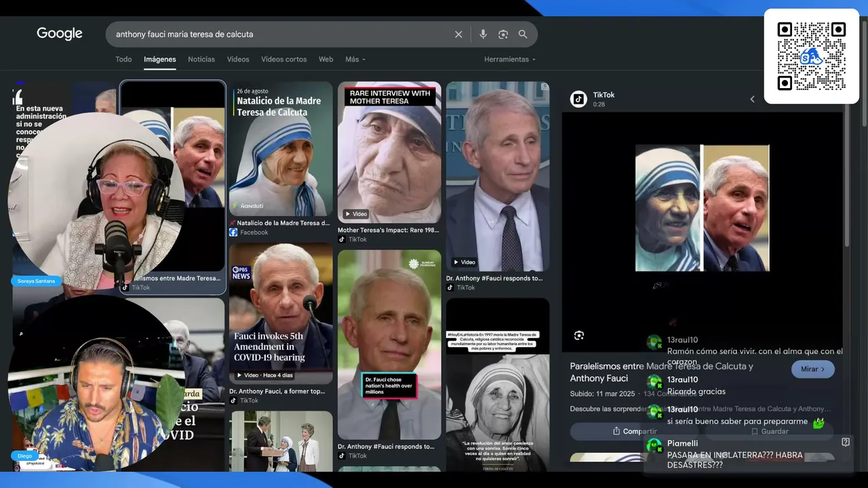This screenshot has width=868, height=488.
Task: Go to the Videos tab
Action: 238,60
